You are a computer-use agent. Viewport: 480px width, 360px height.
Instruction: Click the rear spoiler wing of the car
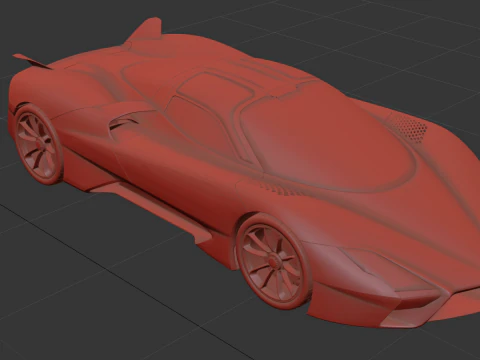[x=32, y=62]
